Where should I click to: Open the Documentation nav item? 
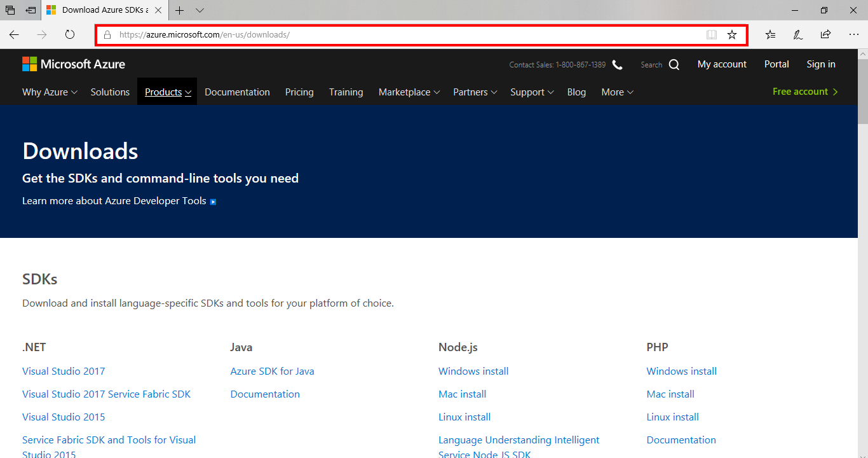[x=237, y=92]
